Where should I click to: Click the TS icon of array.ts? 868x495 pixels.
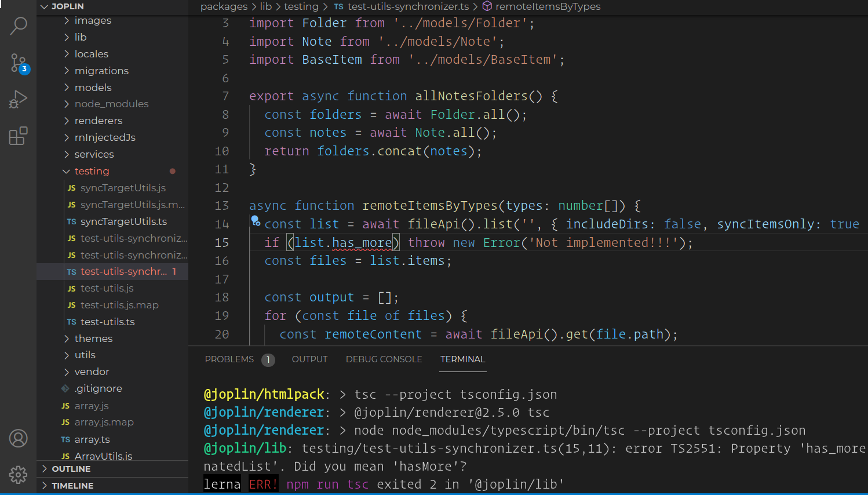[x=65, y=440]
